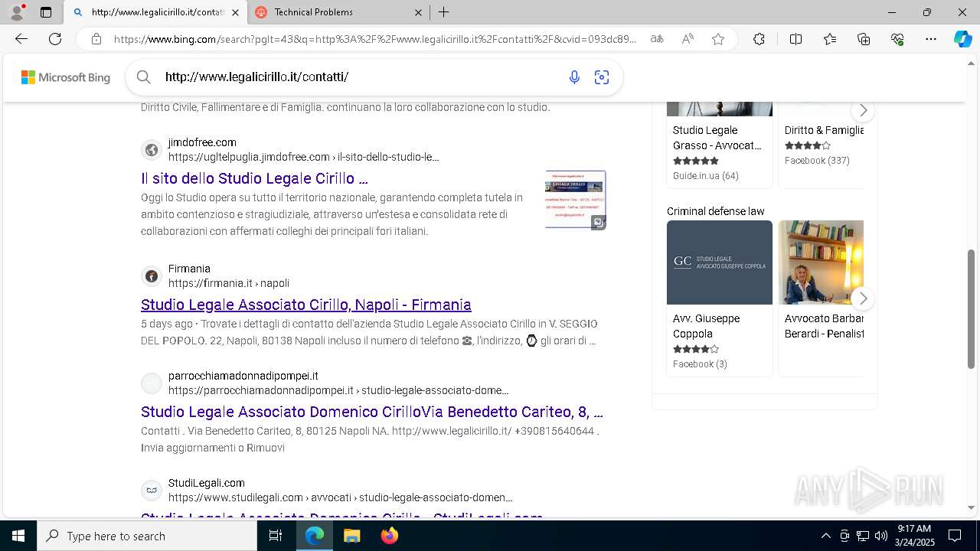Click the translate page icon
The image size is (980, 551).
657,39
